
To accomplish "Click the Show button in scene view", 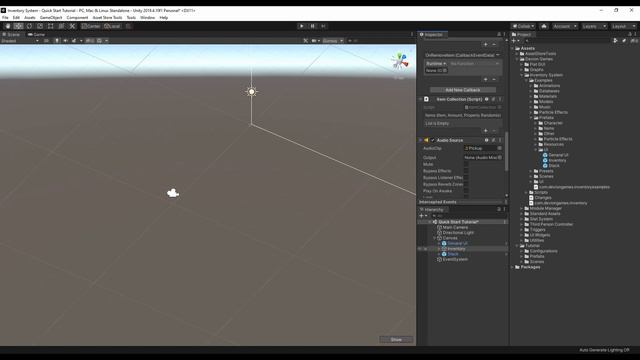I will click(x=396, y=340).
